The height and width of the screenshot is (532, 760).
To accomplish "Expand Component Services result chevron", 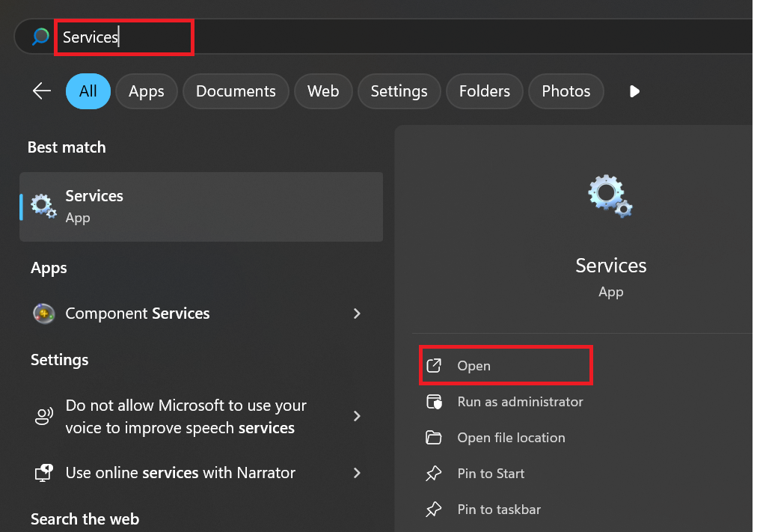I will (357, 314).
